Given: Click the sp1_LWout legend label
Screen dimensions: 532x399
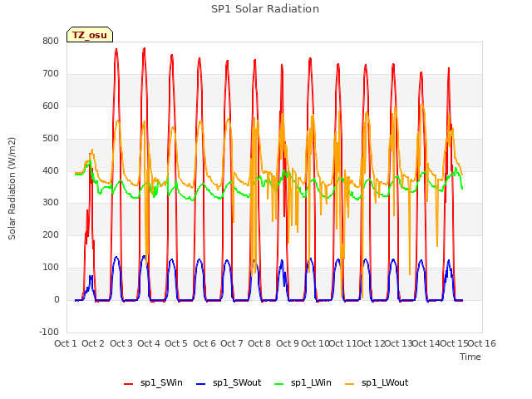Looking at the screenshot, I should click(385, 382).
